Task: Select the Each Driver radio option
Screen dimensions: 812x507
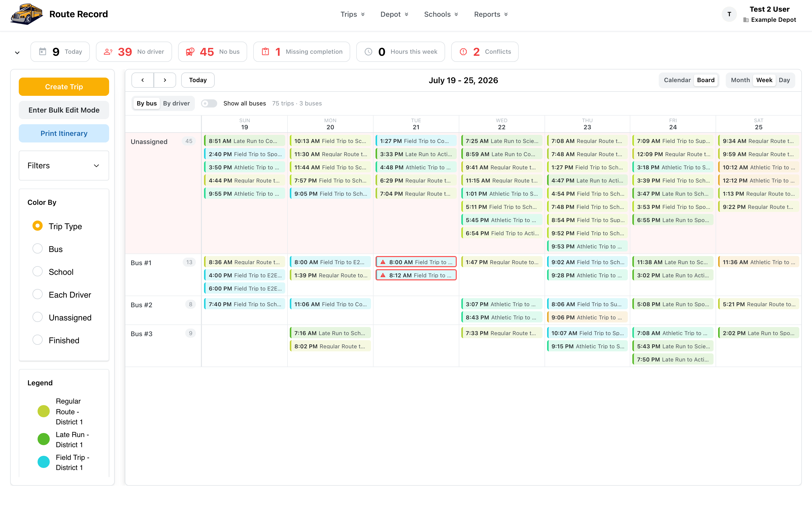Action: (38, 294)
